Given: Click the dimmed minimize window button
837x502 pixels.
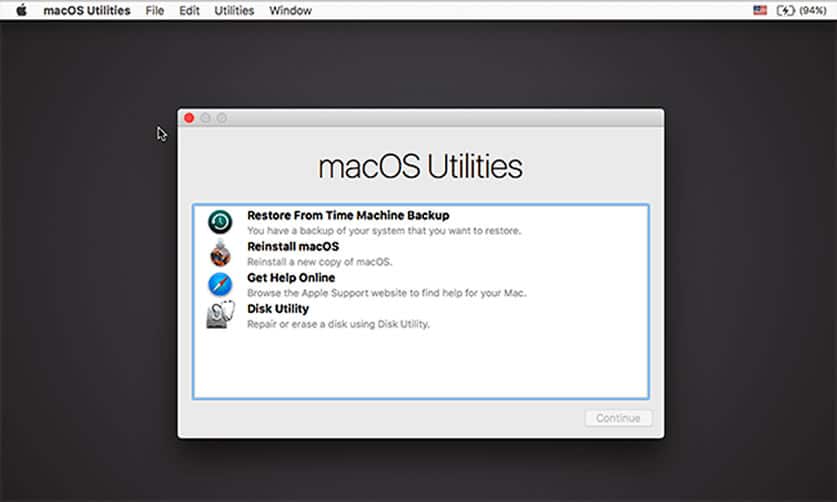Looking at the screenshot, I should click(206, 117).
